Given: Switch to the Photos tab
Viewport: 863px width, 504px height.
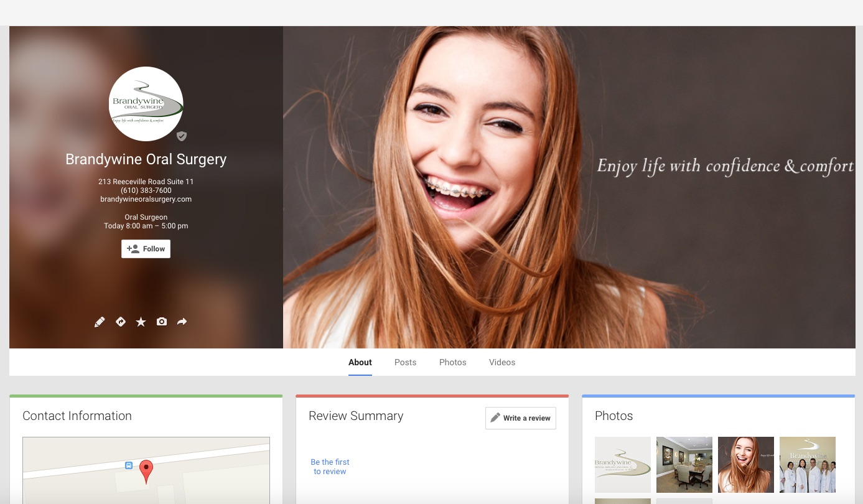Looking at the screenshot, I should click(453, 362).
